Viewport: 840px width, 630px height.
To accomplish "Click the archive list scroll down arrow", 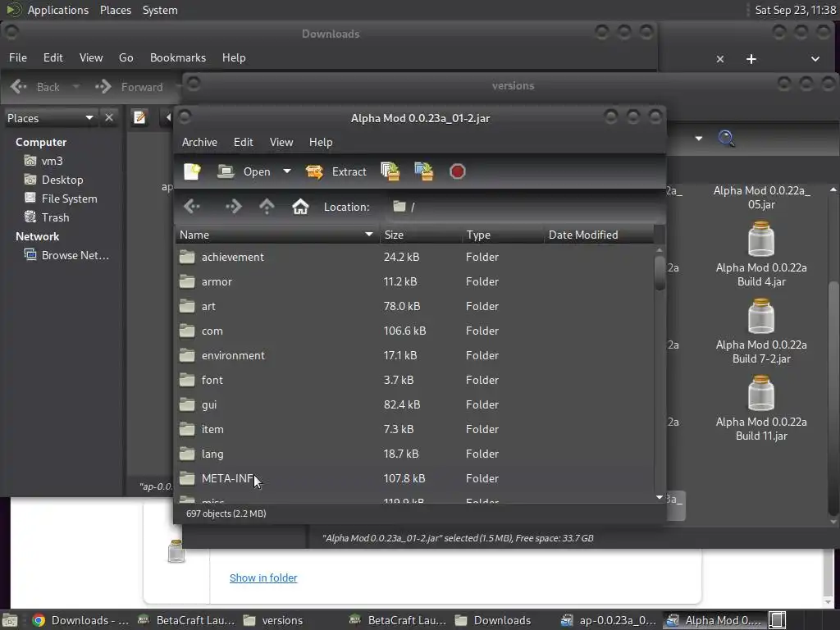I will pyautogui.click(x=660, y=498).
